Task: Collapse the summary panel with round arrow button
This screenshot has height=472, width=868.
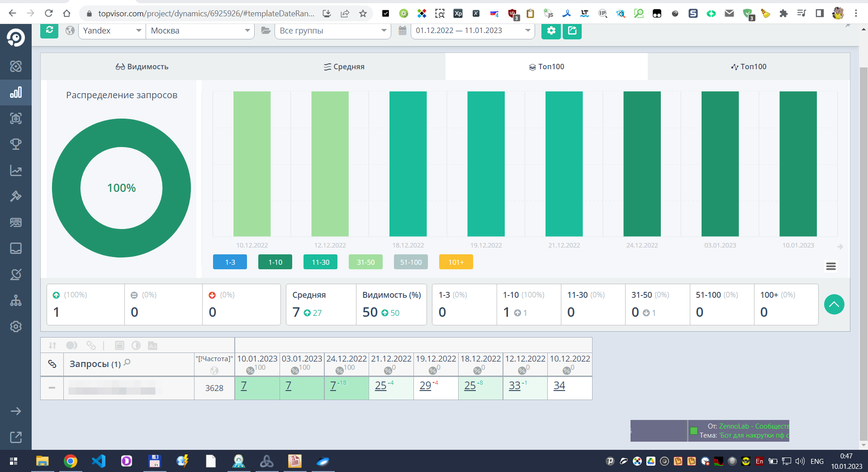Action: coord(834,305)
